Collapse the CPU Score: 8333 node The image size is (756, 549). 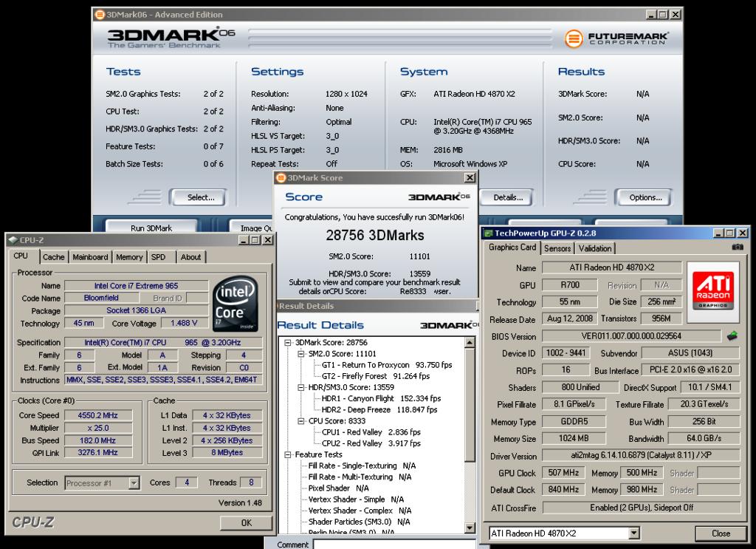302,421
